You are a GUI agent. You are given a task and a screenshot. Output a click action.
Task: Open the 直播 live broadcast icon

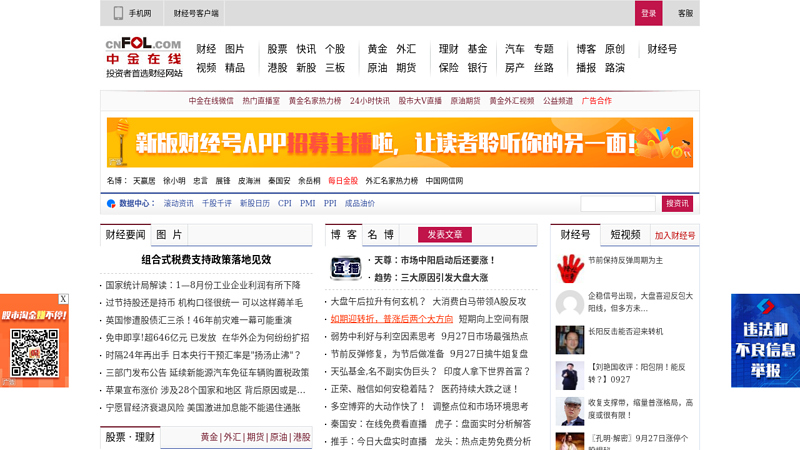pos(345,268)
